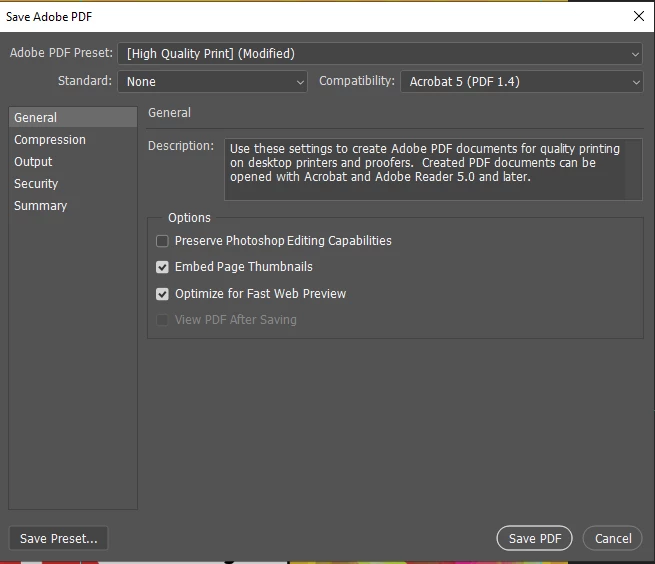Switch to the Compression settings
Screen dimensions: 655x564
click(x=73, y=140)
